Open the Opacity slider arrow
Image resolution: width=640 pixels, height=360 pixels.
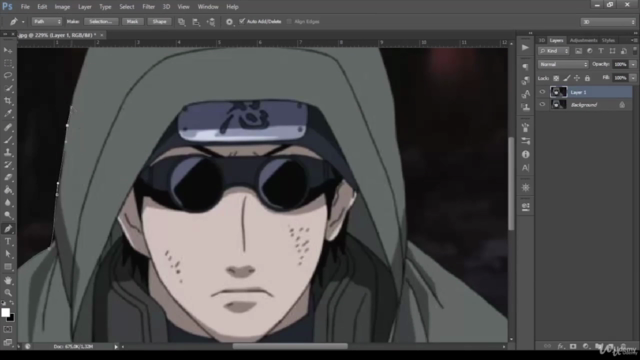pos(633,64)
